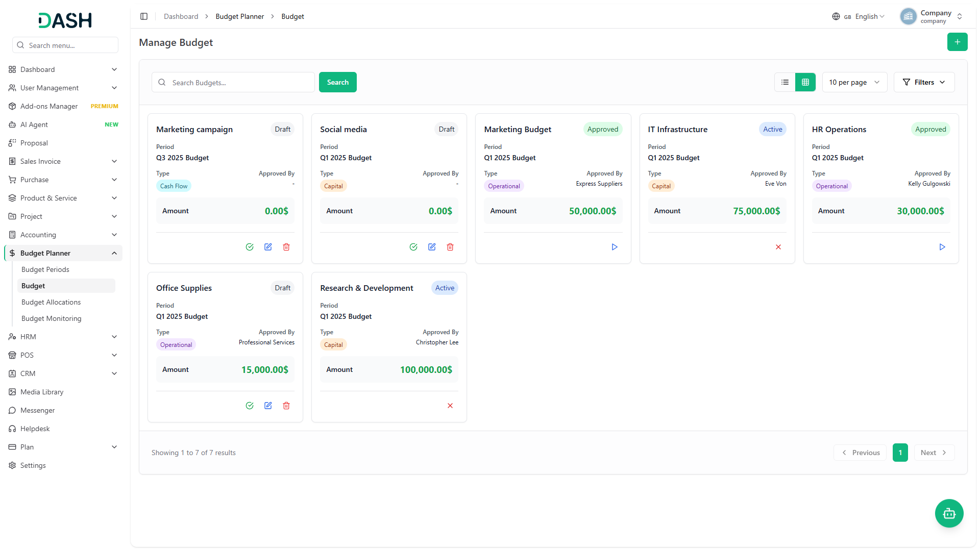
Task: Activate the Marketing Budget with play icon
Action: tap(615, 247)
